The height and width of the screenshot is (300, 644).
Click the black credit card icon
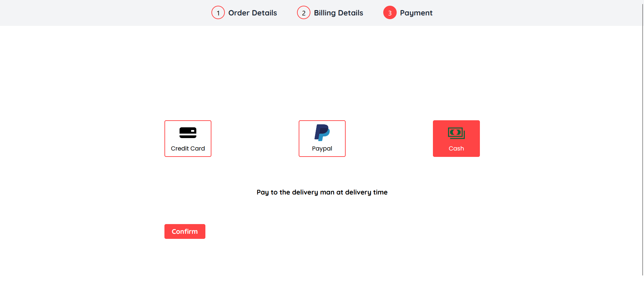pos(188,133)
